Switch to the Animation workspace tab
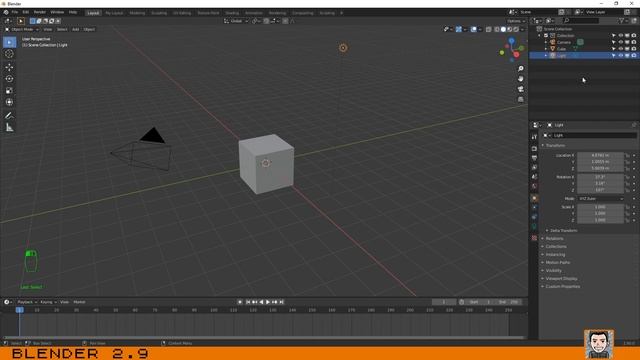The width and height of the screenshot is (640, 360). point(254,13)
